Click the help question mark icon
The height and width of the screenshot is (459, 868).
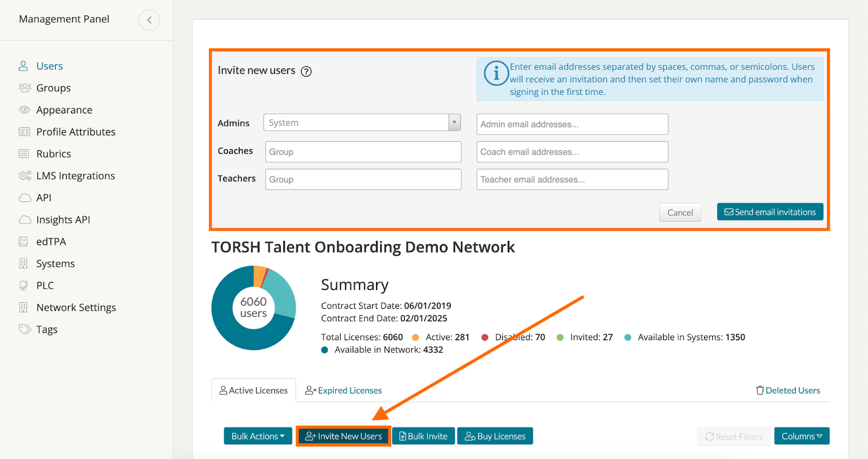click(x=307, y=72)
